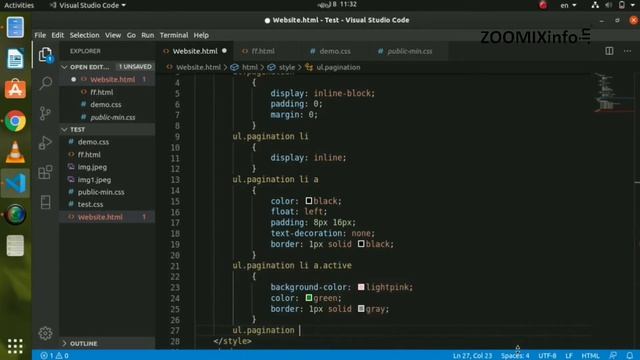Open the text editor icon in dock

click(15, 245)
